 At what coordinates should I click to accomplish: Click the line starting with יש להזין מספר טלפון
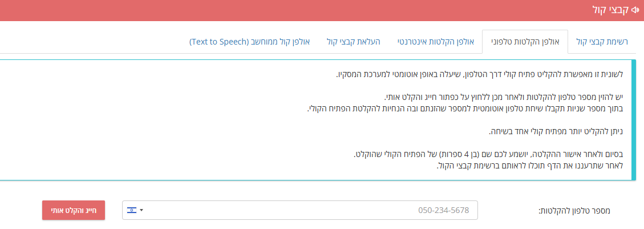point(504,98)
